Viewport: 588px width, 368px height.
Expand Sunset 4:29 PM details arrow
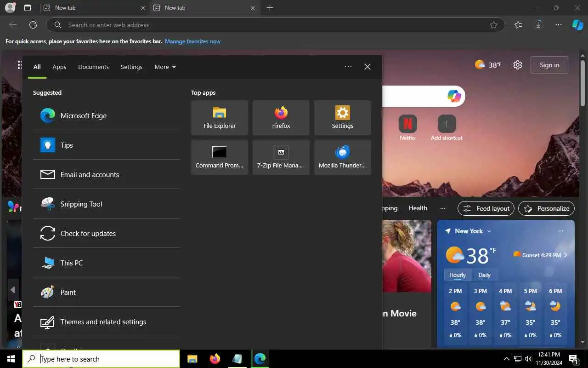pos(566,255)
